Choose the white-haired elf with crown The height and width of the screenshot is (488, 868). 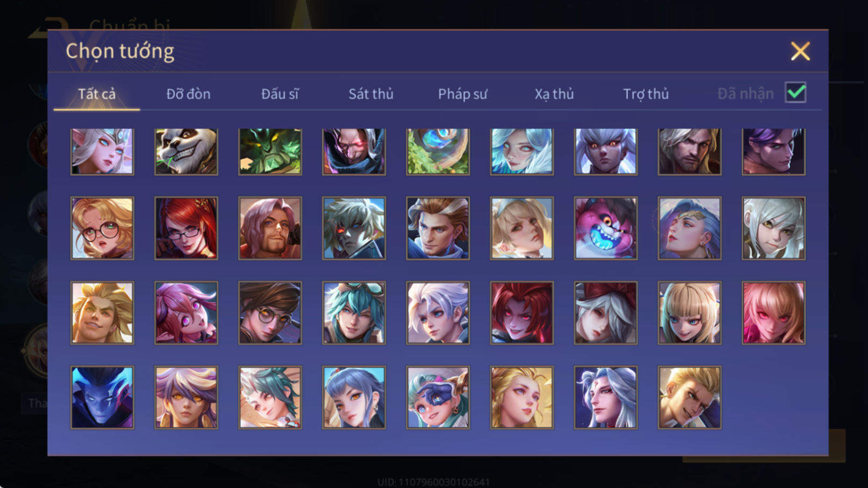[102, 151]
